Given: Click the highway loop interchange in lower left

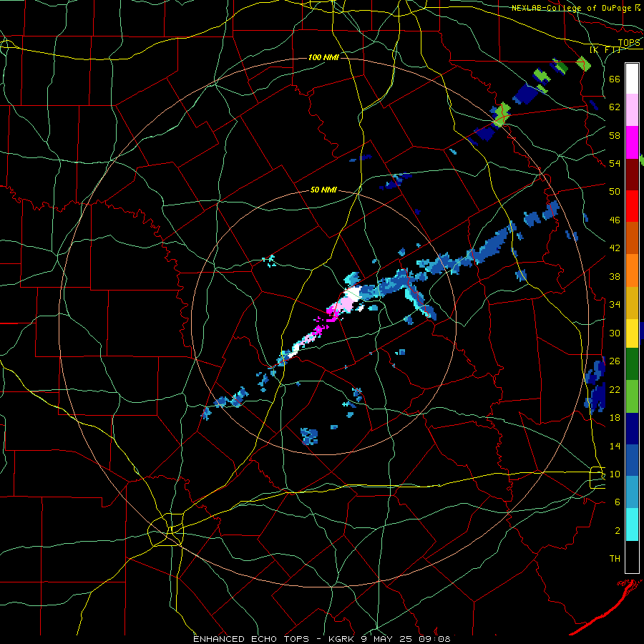Looking at the screenshot, I should 167,530.
